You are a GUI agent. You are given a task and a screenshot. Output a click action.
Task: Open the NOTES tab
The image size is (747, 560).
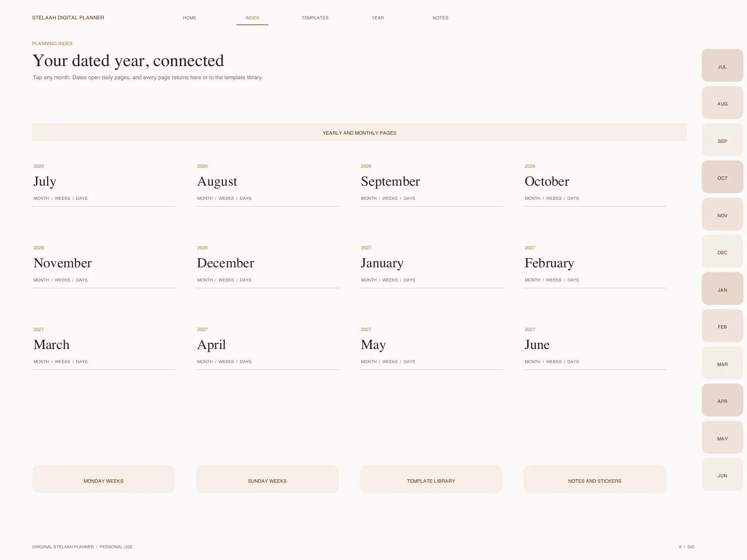coord(441,18)
